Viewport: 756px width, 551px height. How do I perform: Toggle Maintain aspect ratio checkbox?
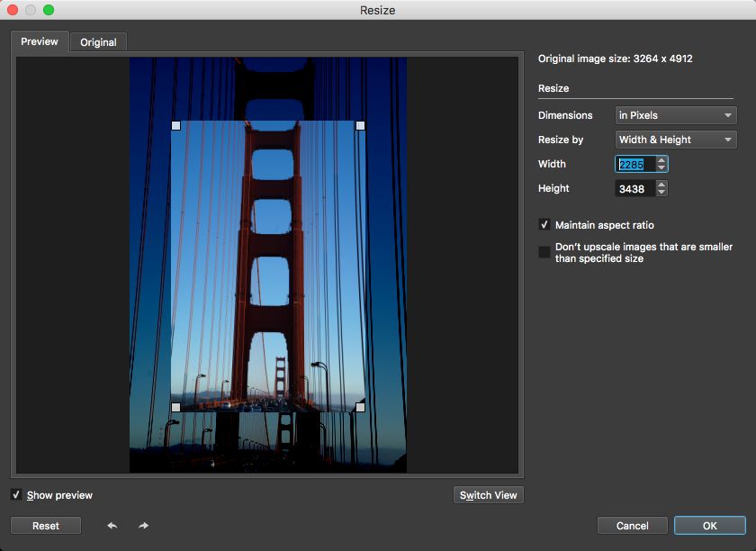click(x=544, y=225)
